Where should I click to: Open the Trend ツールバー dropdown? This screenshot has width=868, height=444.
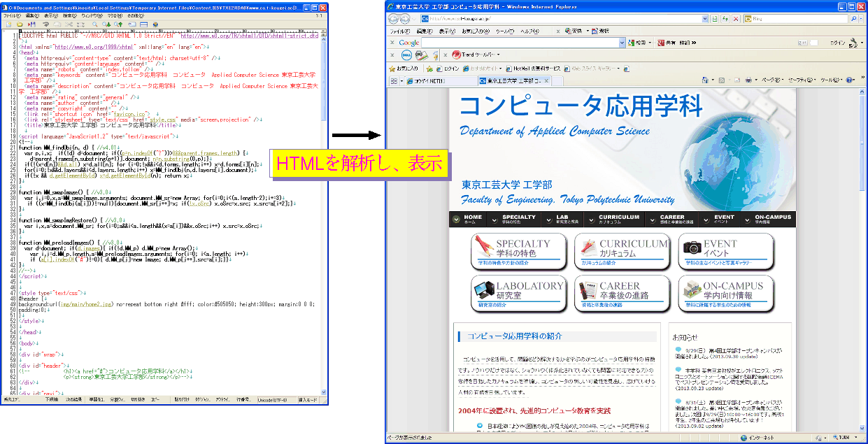click(498, 55)
